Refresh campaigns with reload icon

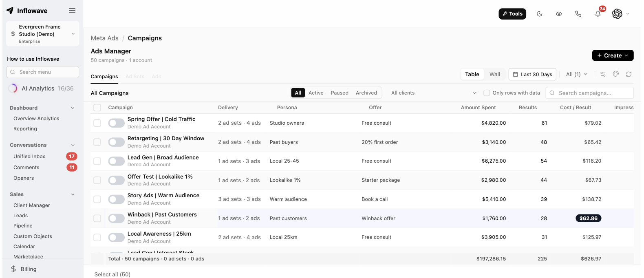pos(629,74)
